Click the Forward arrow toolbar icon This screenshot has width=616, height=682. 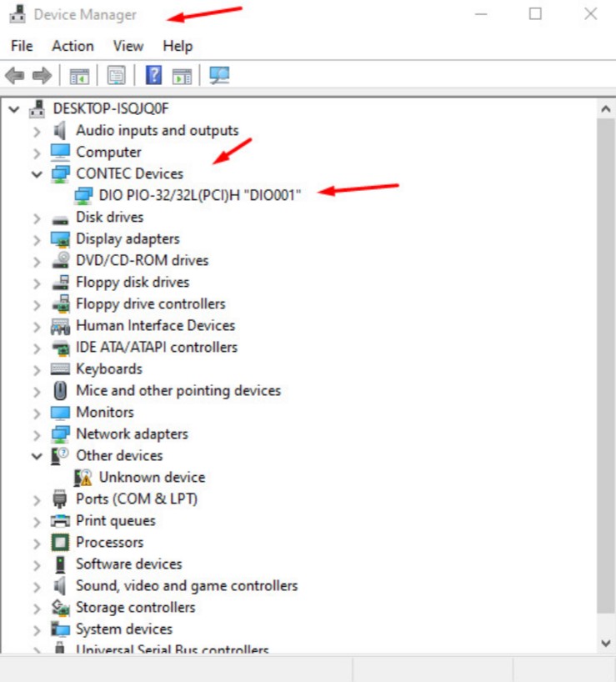click(42, 76)
